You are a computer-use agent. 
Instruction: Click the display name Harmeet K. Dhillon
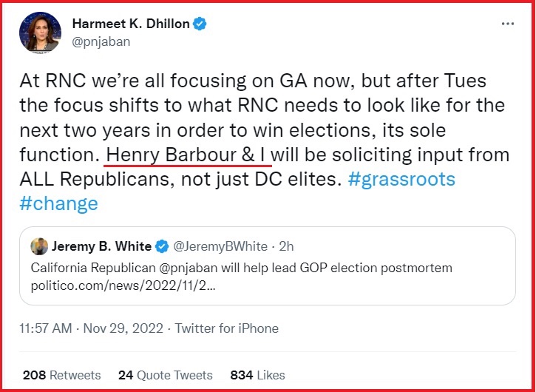pyautogui.click(x=132, y=24)
